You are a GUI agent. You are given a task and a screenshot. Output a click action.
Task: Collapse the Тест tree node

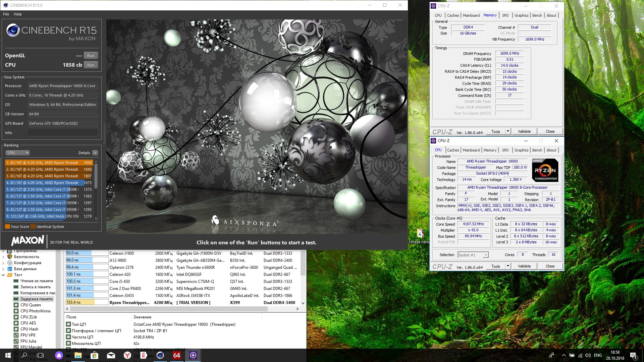click(x=3, y=275)
